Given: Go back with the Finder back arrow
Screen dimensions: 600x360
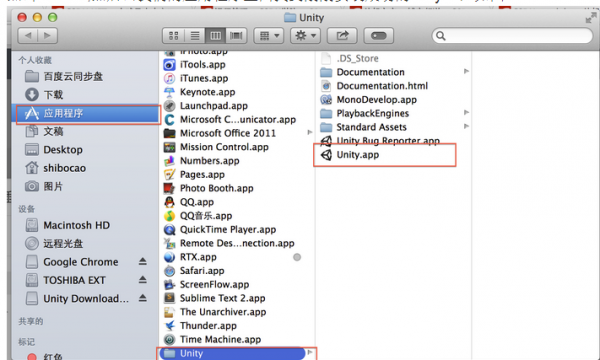Looking at the screenshot, I should pyautogui.click(x=28, y=36).
